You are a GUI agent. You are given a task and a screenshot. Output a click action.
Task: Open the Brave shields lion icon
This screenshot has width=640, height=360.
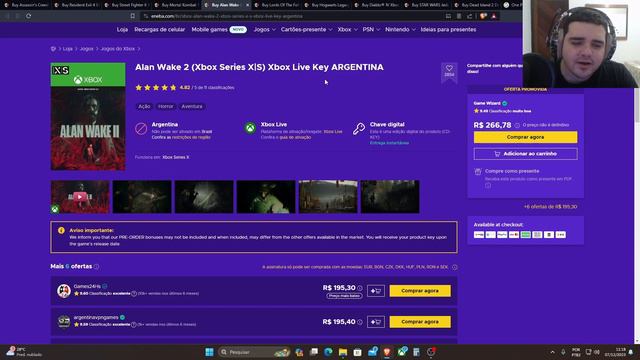pos(483,16)
